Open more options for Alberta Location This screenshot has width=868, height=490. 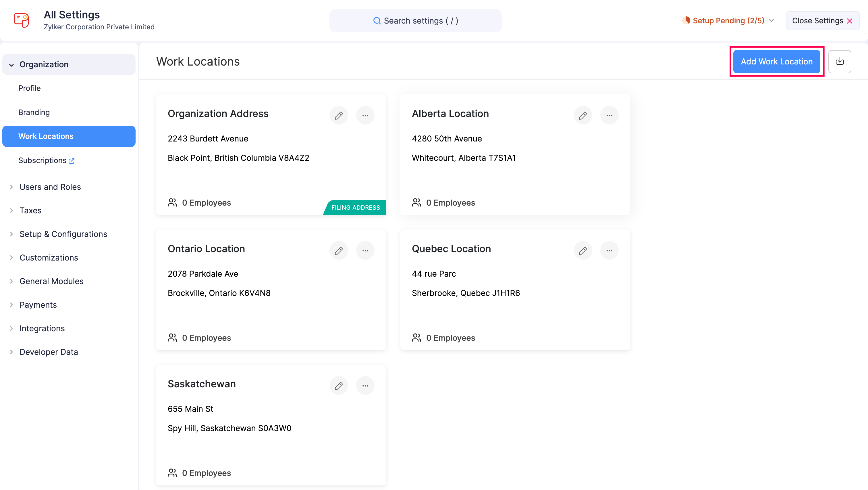pos(609,115)
